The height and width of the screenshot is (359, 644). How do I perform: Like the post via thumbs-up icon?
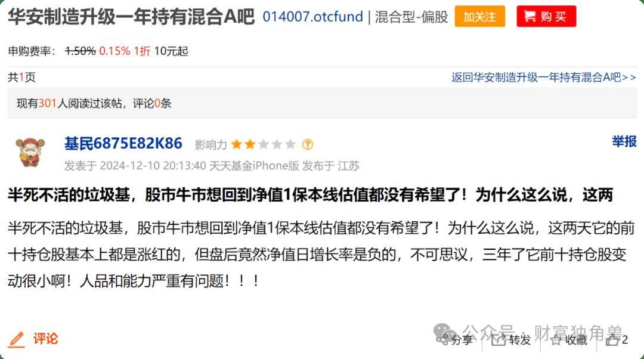(612, 340)
